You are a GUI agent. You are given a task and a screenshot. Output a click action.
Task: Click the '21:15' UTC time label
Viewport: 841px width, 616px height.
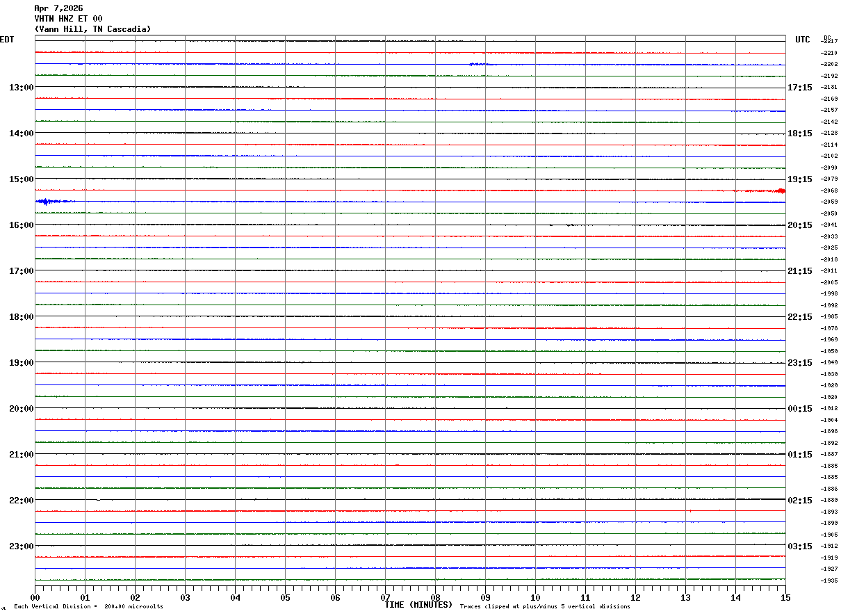(799, 271)
